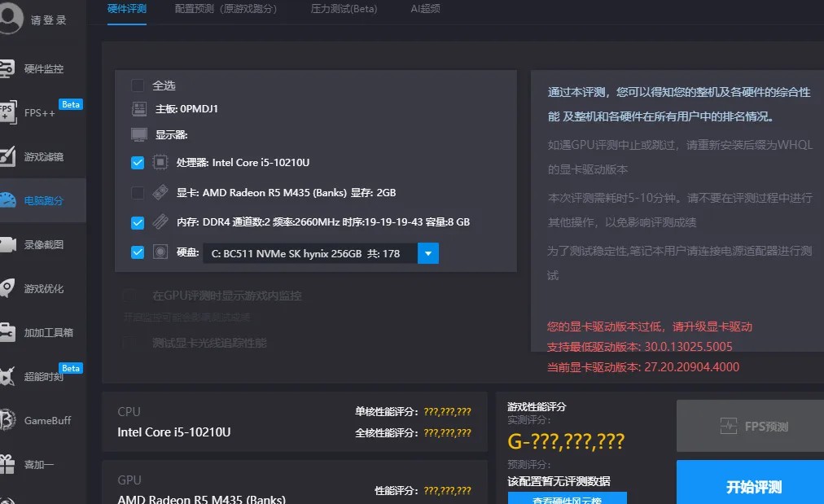Click the 主板 motherboard icon
This screenshot has height=504, width=824.
(x=138, y=109)
